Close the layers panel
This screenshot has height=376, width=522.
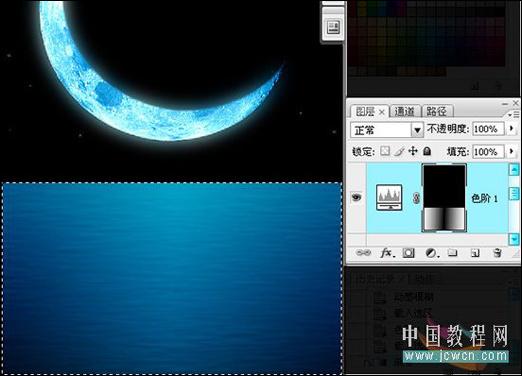[515, 103]
